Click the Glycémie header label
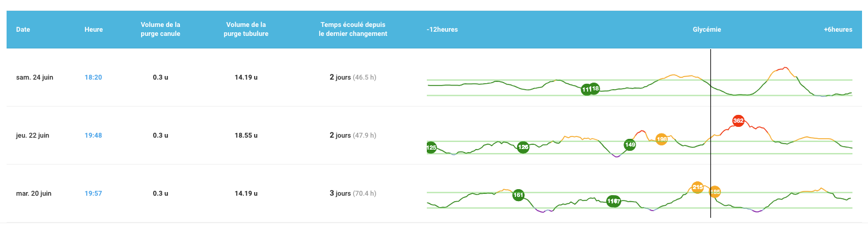The height and width of the screenshot is (231, 868). [x=707, y=29]
